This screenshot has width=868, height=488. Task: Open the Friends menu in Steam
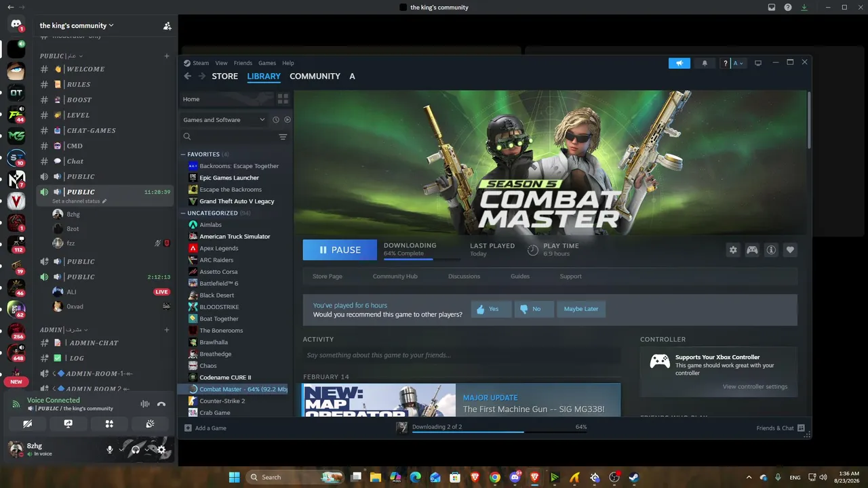click(x=243, y=63)
